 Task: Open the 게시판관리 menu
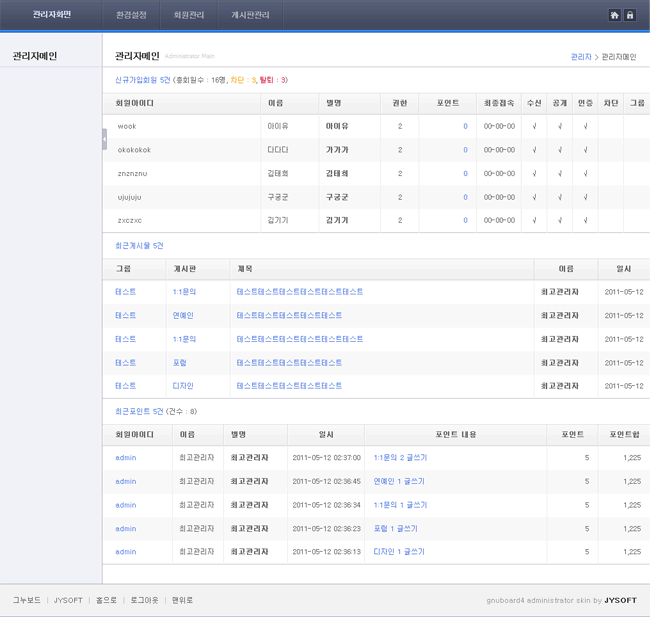click(250, 16)
